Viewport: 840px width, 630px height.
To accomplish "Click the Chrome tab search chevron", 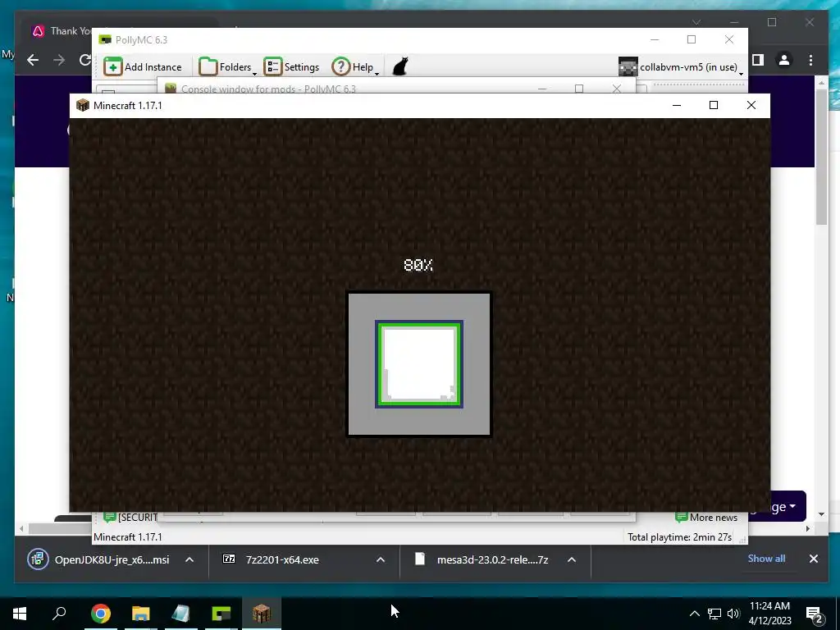I will (x=696, y=22).
